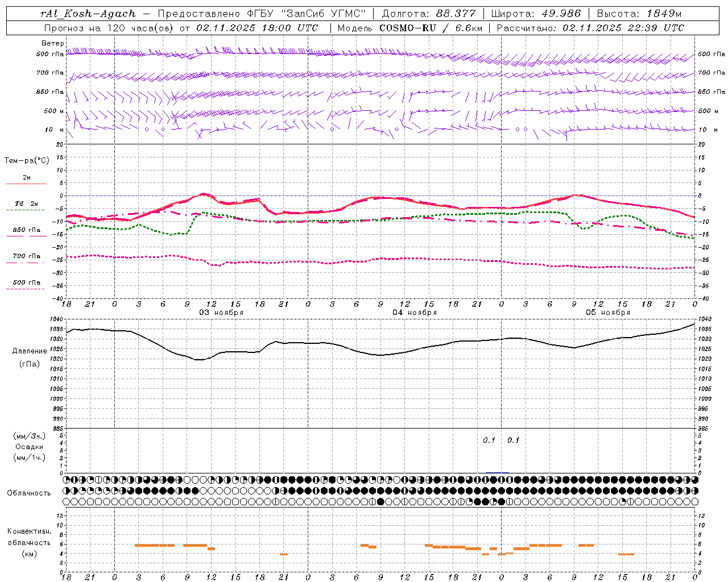Click the Облачность row label
The width and height of the screenshot is (728, 582).
29,493
